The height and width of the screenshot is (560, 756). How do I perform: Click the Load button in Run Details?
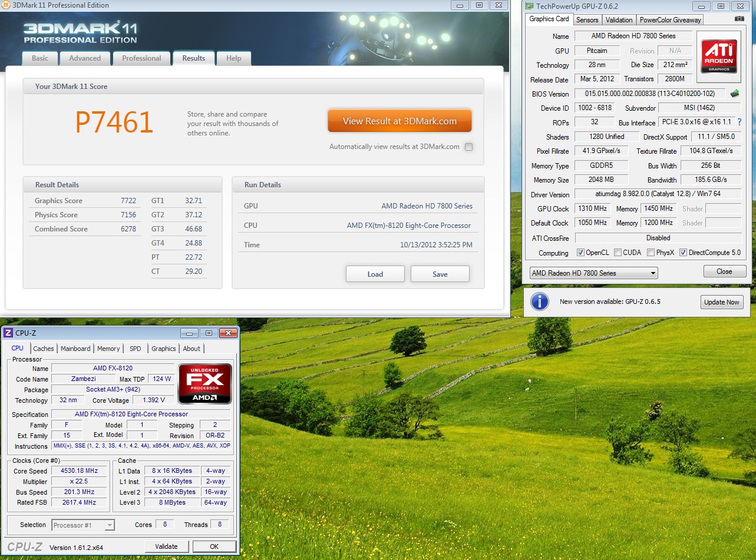click(375, 274)
